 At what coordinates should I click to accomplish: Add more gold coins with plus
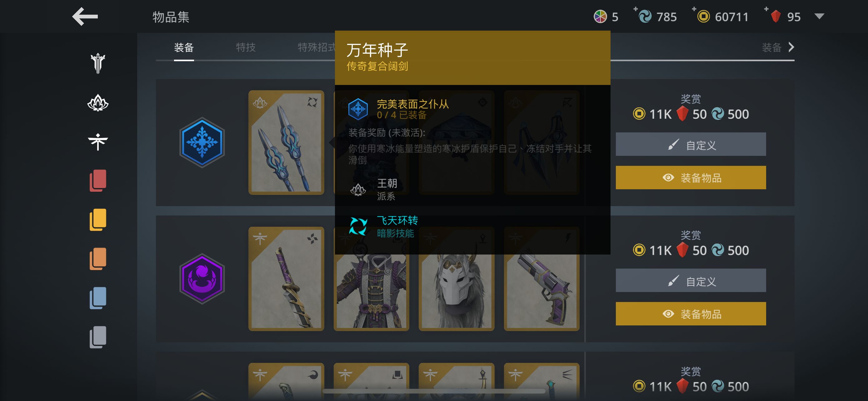[694, 9]
